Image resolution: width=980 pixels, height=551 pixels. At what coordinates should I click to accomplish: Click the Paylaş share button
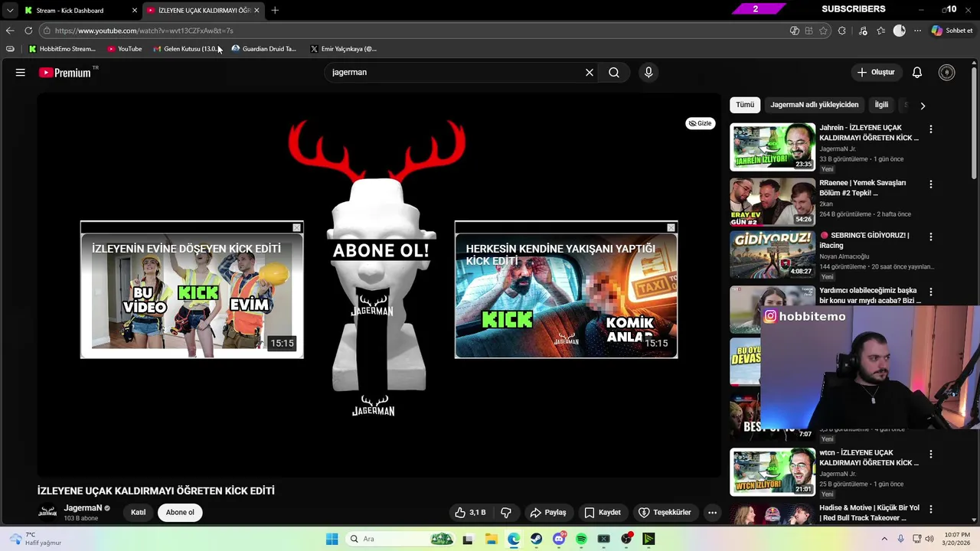coord(548,512)
